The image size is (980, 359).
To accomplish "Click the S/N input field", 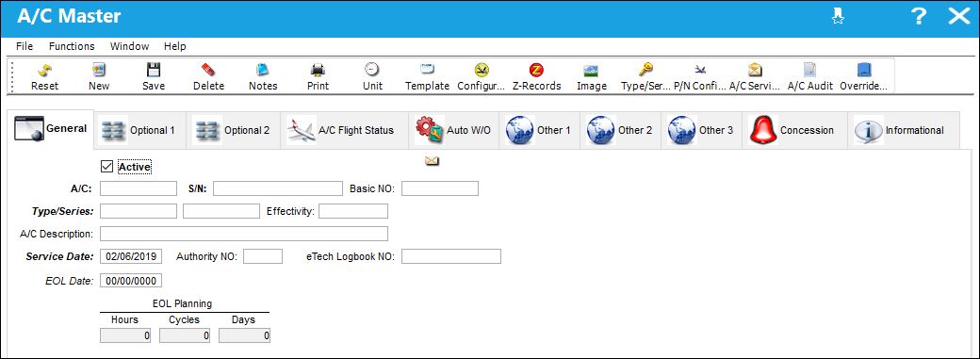I will pos(278,188).
